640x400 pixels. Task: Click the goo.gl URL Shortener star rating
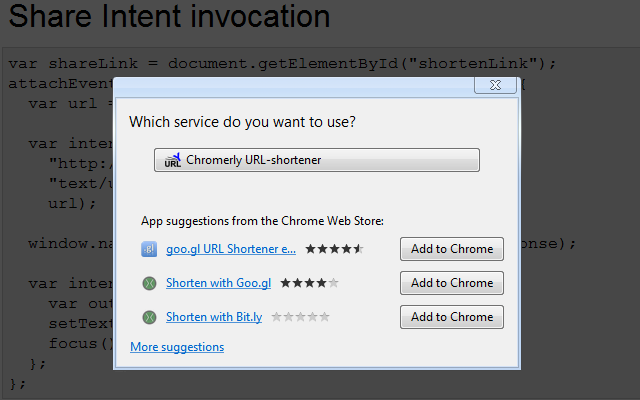coord(334,249)
